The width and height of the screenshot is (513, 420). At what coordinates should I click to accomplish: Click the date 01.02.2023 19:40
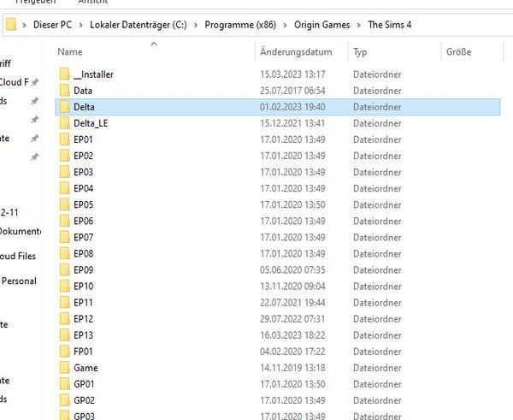(292, 107)
